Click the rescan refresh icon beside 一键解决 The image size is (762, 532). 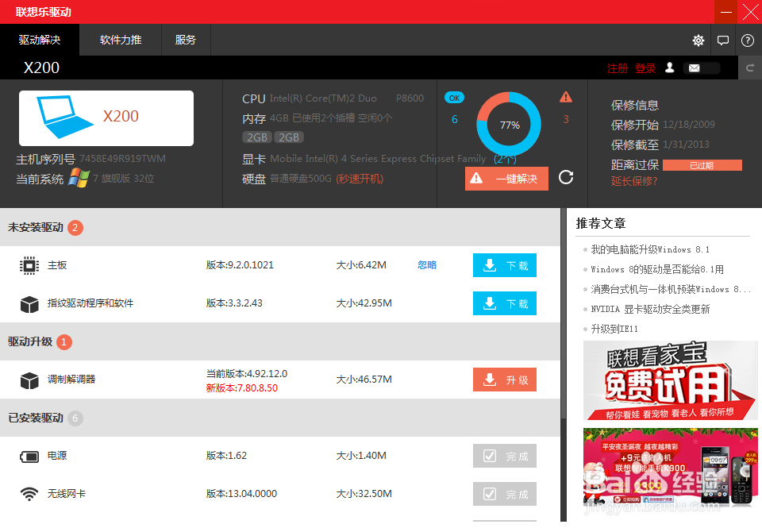(x=565, y=178)
